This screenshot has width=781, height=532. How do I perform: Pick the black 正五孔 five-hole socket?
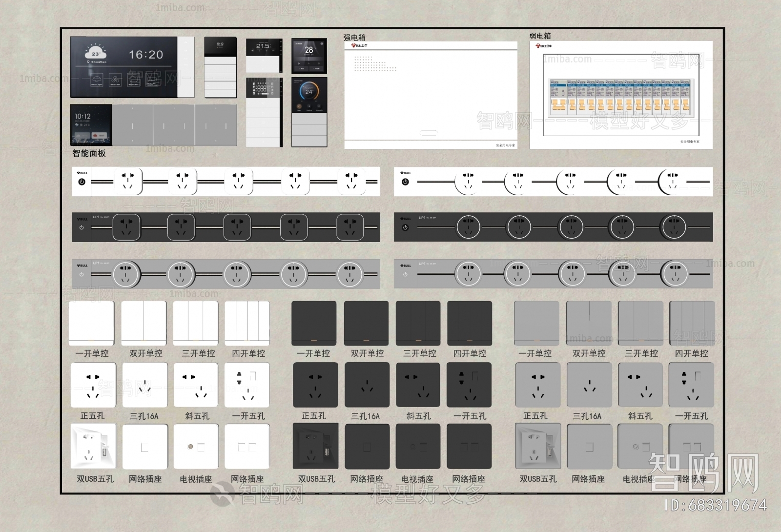click(x=315, y=385)
